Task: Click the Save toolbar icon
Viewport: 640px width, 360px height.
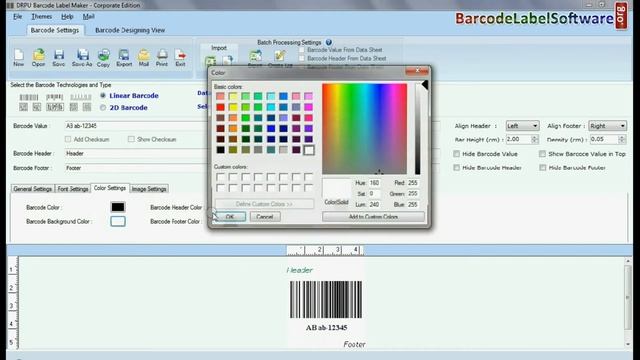Action: point(59,58)
